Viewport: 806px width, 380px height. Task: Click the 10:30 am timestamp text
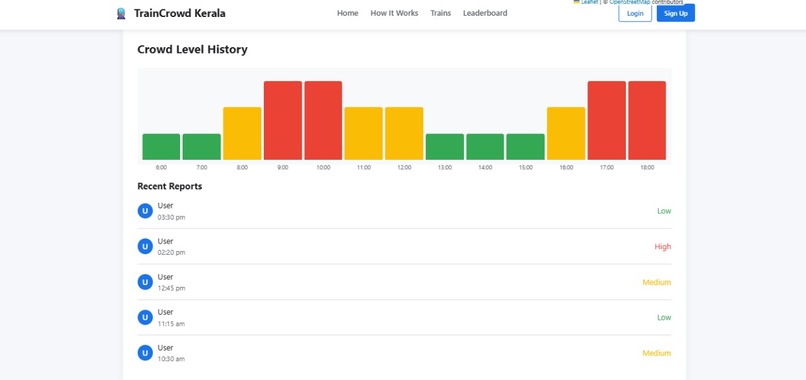click(x=171, y=359)
